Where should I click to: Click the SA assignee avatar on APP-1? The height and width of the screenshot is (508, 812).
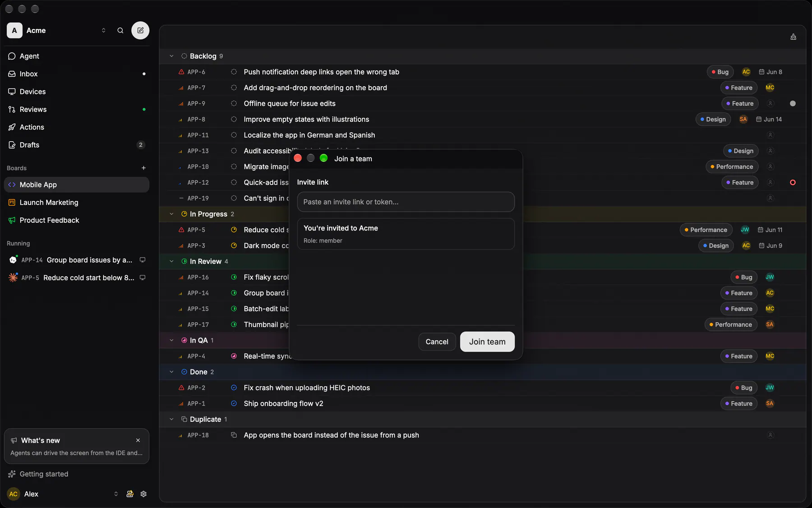pyautogui.click(x=770, y=404)
